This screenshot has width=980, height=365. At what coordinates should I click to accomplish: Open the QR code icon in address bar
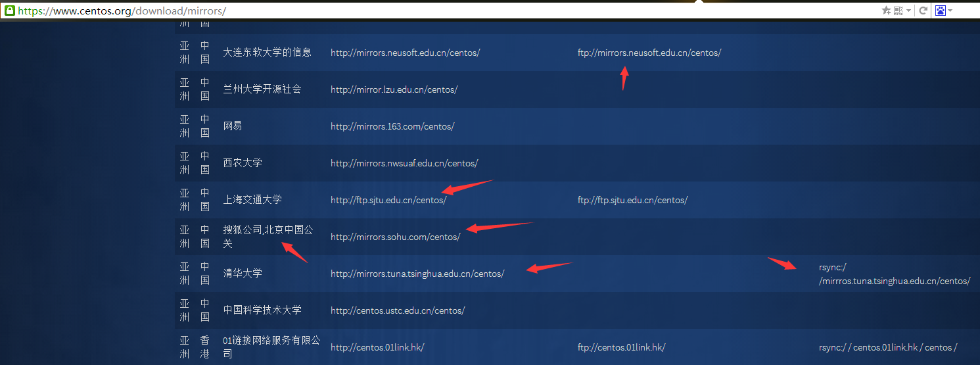pyautogui.click(x=897, y=11)
